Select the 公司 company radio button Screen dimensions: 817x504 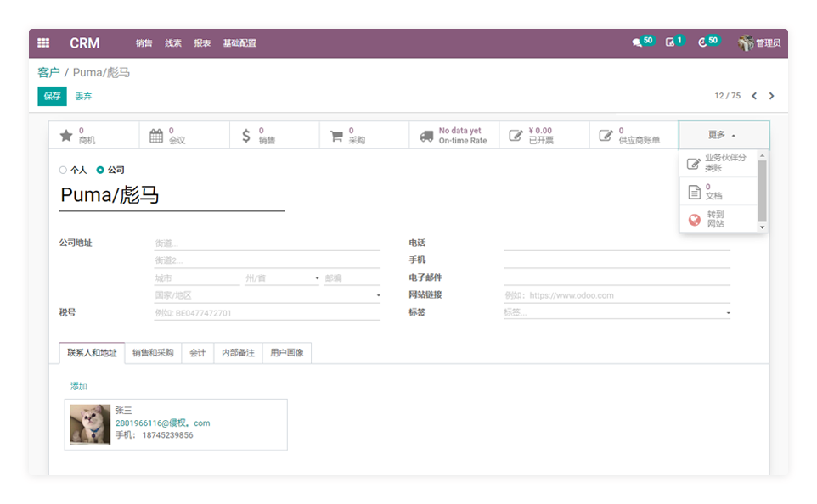[x=100, y=171]
